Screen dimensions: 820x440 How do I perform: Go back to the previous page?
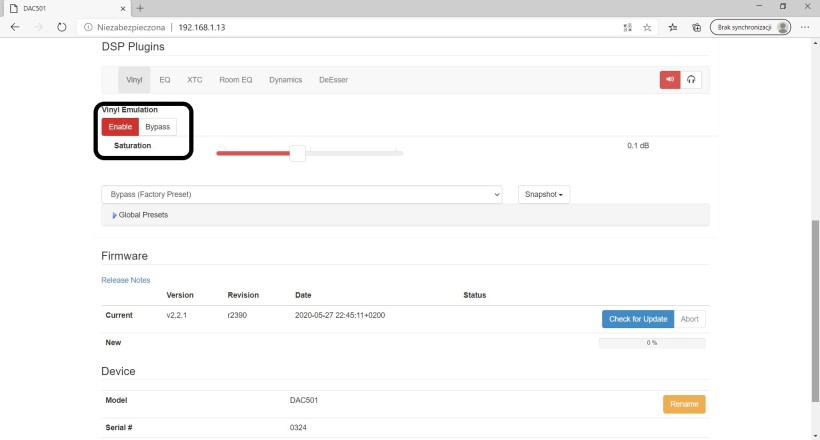15,27
